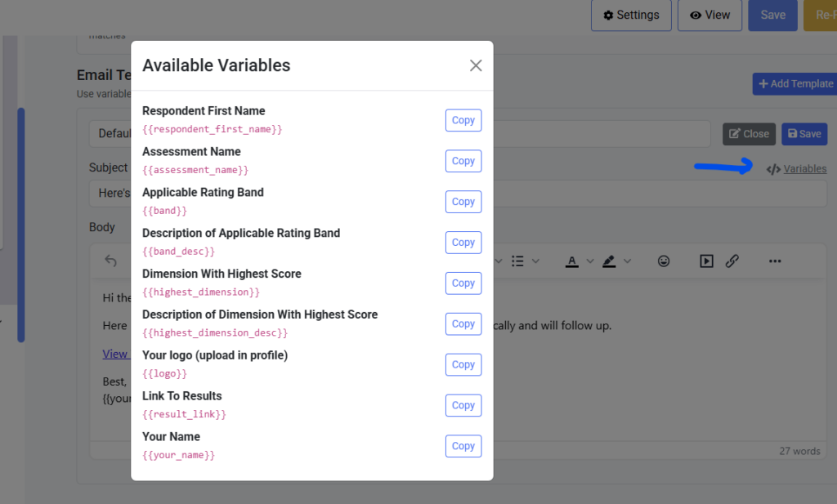Screen dimensions: 837x504
Task: Open the emoji picker in the editor toolbar
Action: (664, 261)
